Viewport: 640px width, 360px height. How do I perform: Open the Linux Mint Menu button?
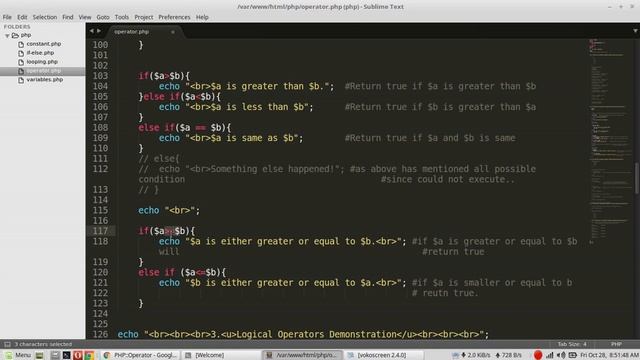pyautogui.click(x=18, y=355)
